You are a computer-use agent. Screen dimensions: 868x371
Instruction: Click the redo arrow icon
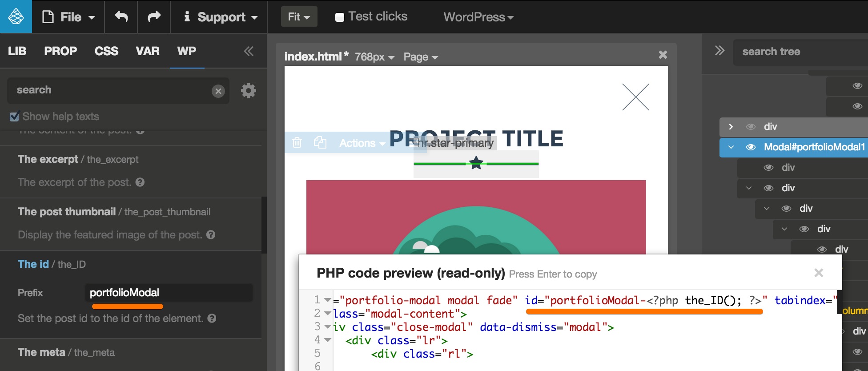pyautogui.click(x=154, y=17)
